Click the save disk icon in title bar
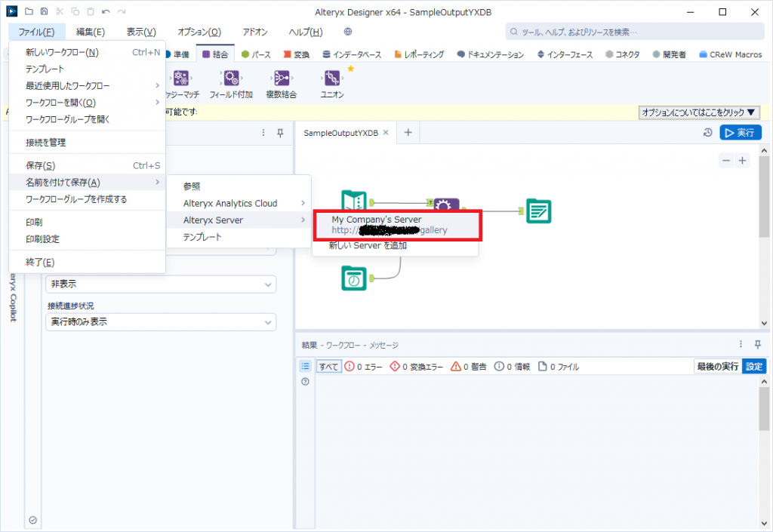Screen dimensions: 773x532 coord(44,11)
